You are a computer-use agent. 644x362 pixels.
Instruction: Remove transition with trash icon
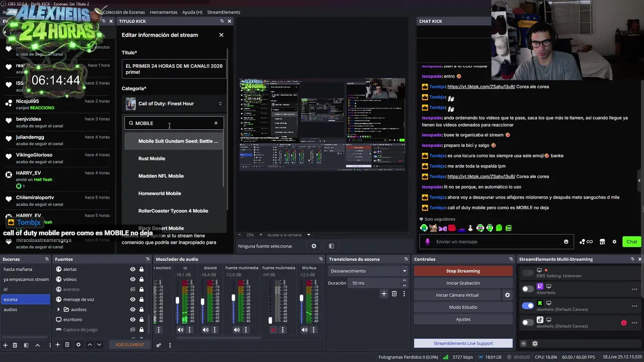coord(394,294)
